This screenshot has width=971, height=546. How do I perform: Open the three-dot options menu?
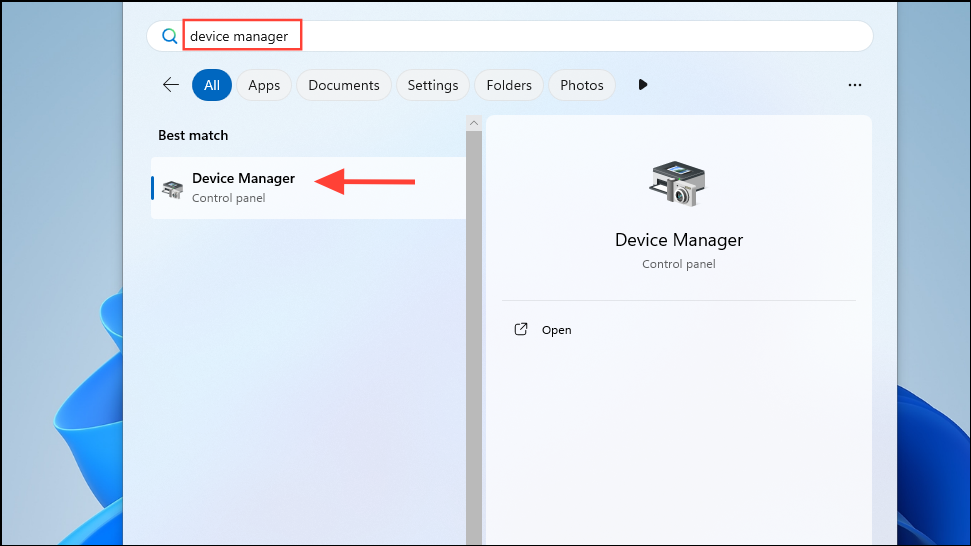pyautogui.click(x=855, y=85)
